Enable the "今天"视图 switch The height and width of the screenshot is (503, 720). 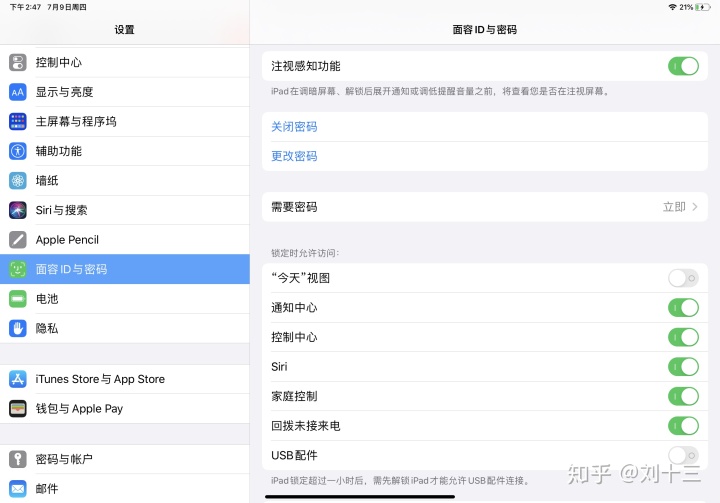click(683, 278)
